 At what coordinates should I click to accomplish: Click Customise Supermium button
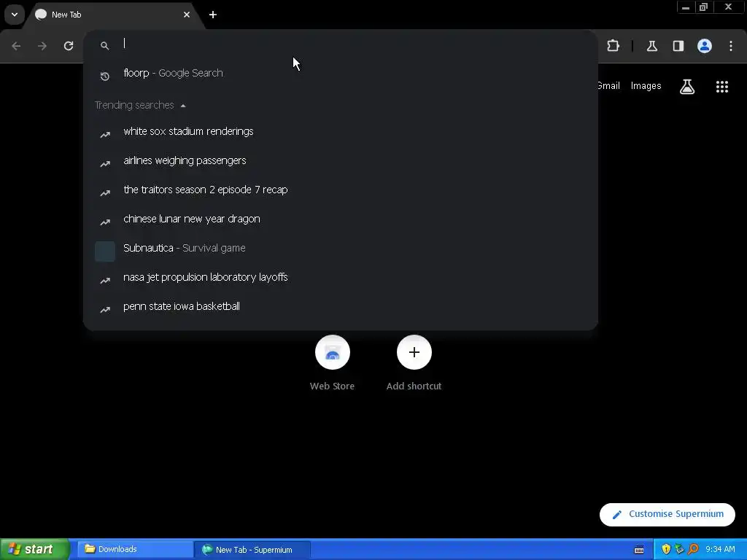click(x=667, y=514)
